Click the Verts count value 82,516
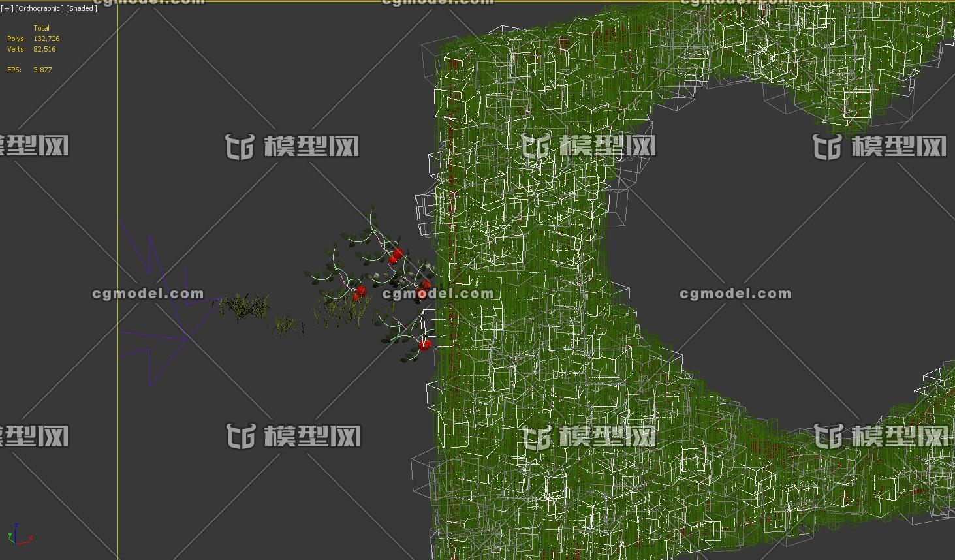This screenshot has height=560, width=955. [44, 49]
